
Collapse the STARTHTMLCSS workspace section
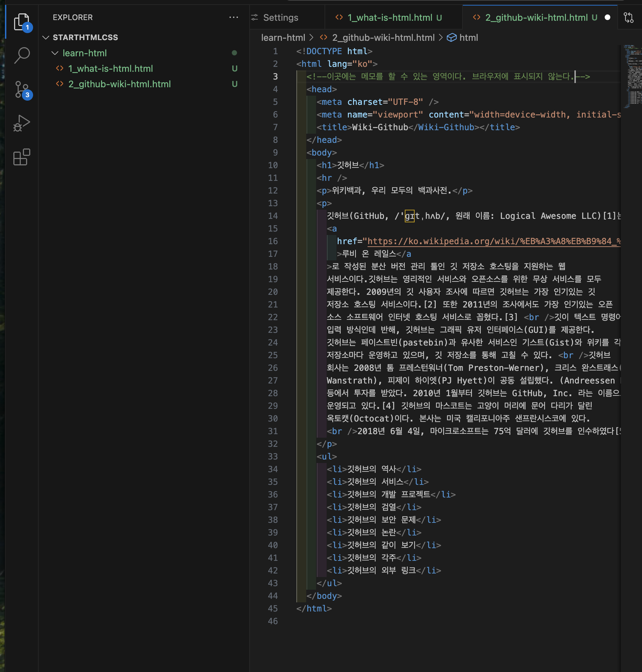[x=46, y=37]
